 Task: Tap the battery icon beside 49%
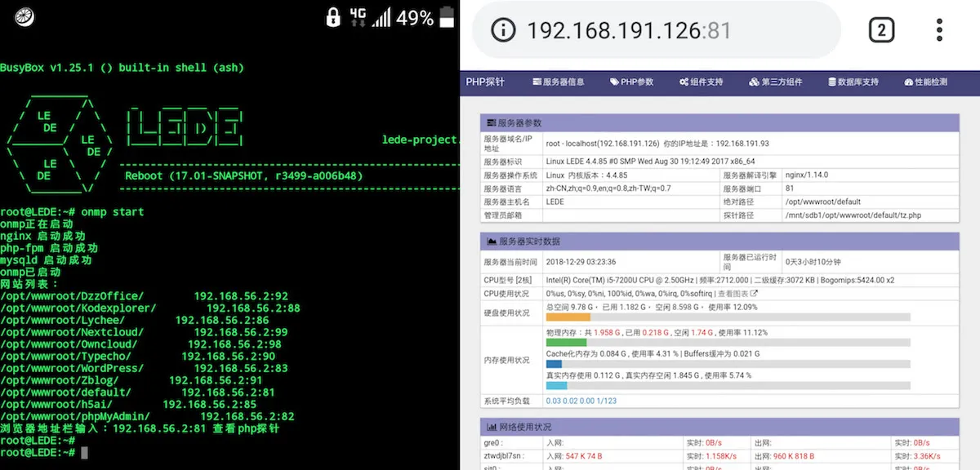click(446, 16)
